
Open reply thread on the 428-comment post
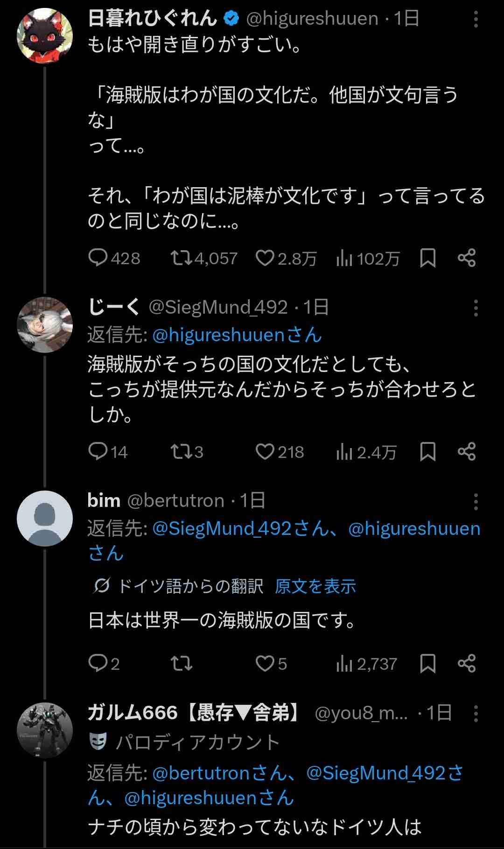pos(98,258)
